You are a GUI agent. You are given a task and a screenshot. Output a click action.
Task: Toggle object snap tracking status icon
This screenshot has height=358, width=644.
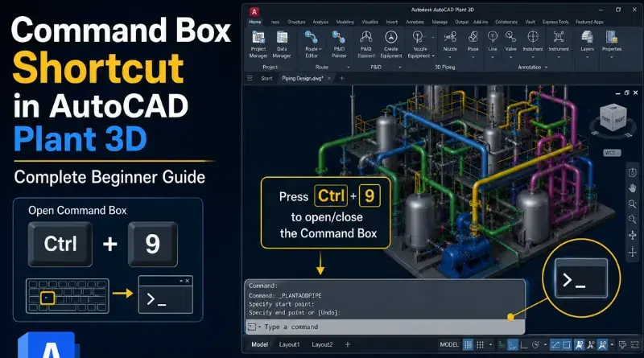tap(555, 345)
